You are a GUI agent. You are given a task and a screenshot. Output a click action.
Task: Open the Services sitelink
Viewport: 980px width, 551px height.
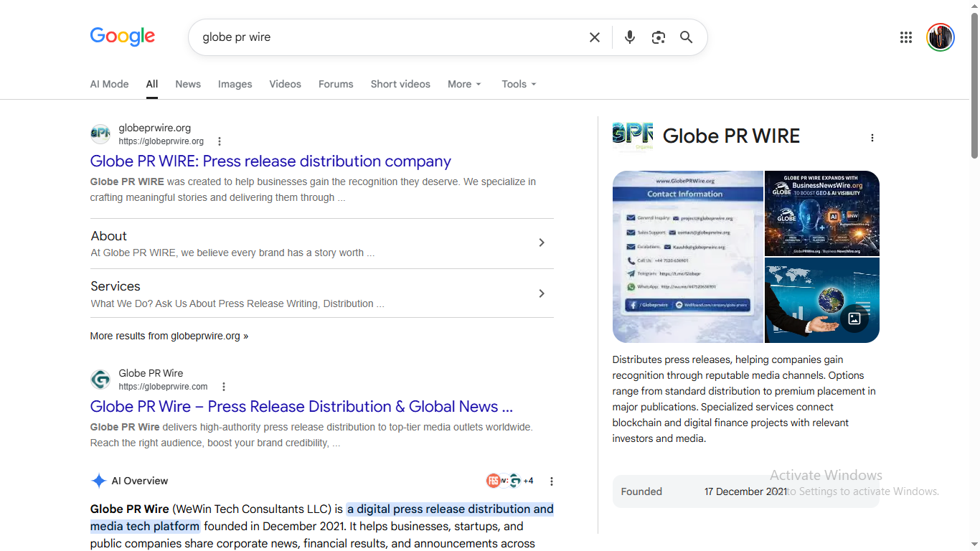point(116,286)
